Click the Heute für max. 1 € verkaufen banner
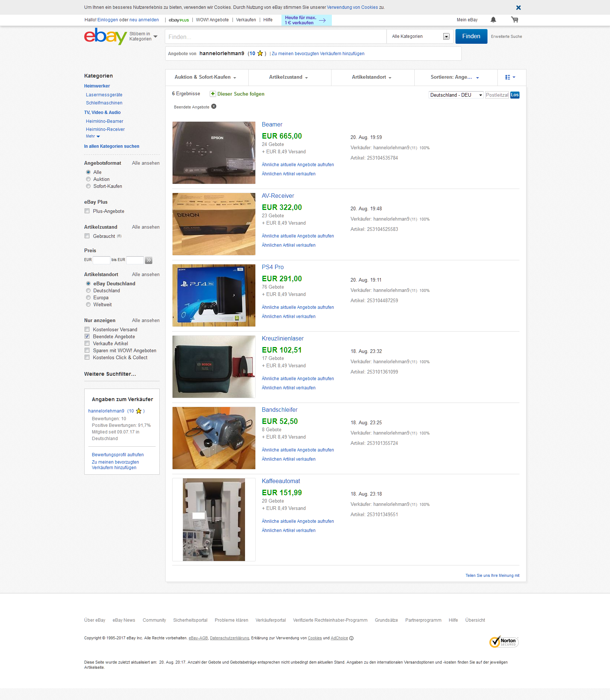Viewport: 610px width, 700px height. [306, 20]
